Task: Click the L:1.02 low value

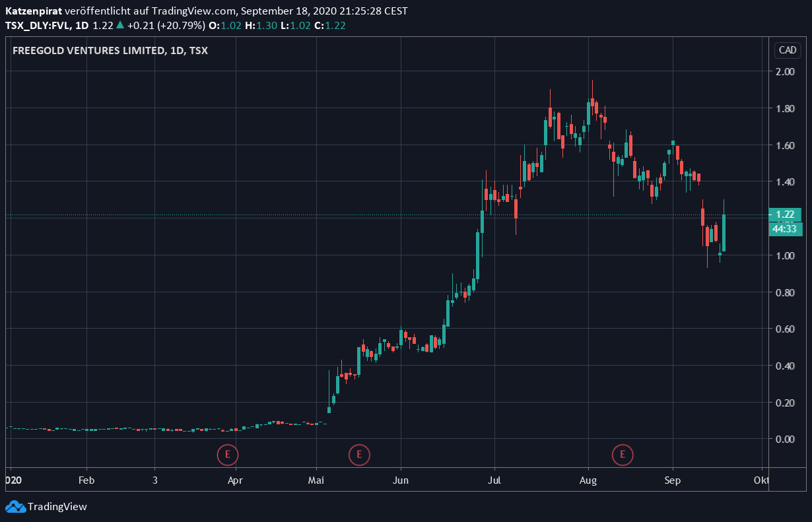Action: pyautogui.click(x=296, y=26)
